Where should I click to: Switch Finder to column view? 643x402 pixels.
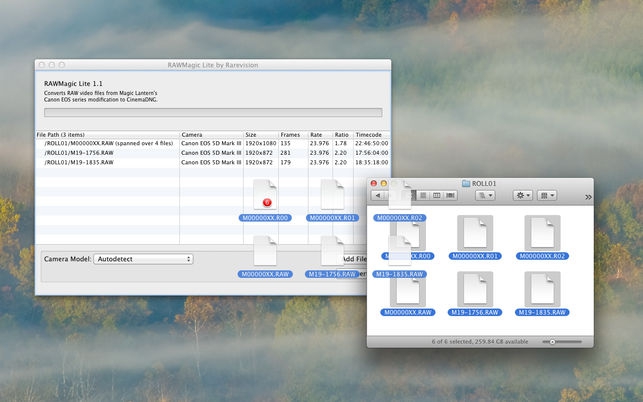coord(437,195)
